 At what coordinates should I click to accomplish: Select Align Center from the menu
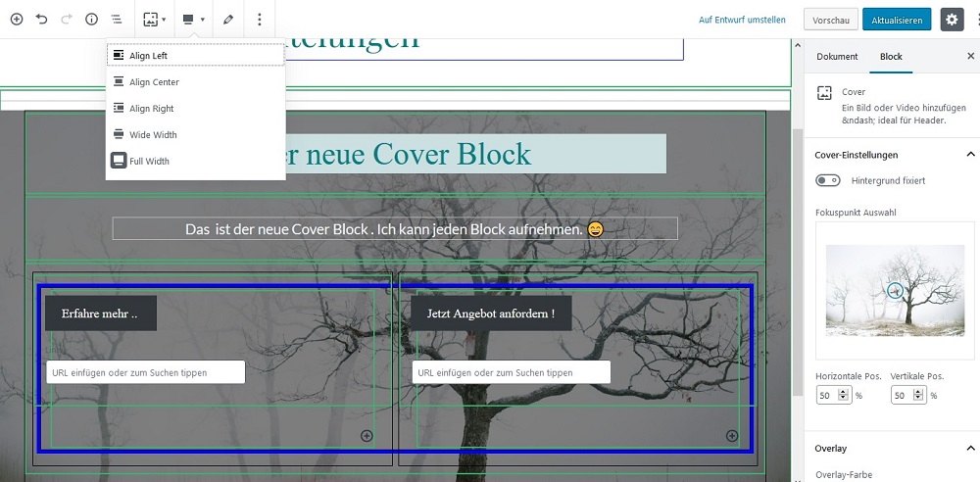154,82
